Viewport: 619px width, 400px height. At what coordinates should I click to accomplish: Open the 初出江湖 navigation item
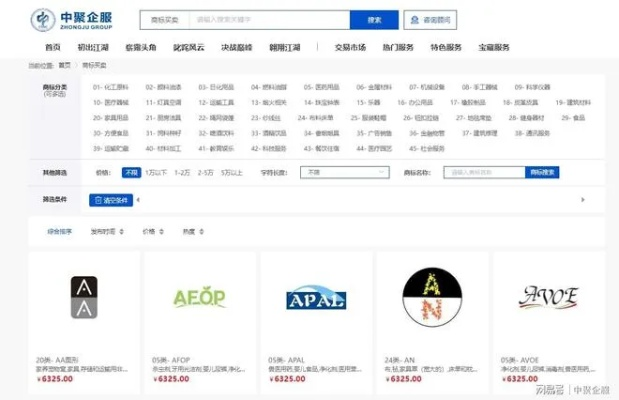point(93,47)
